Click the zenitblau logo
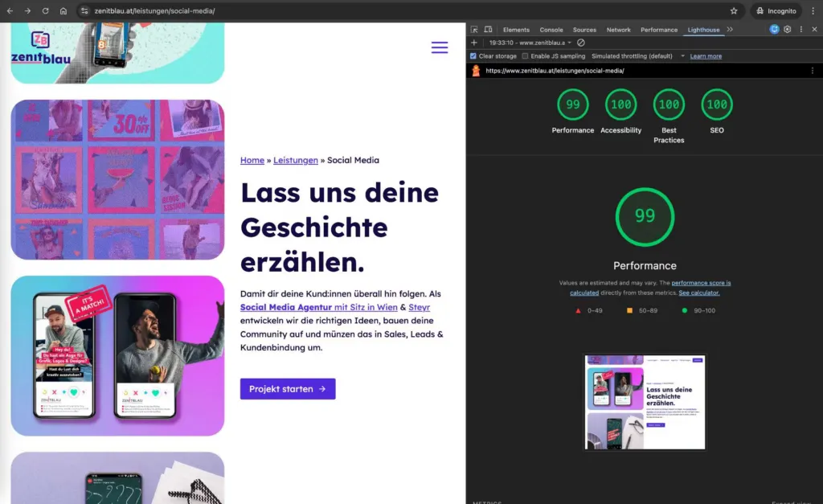823x504 pixels. pyautogui.click(x=41, y=49)
